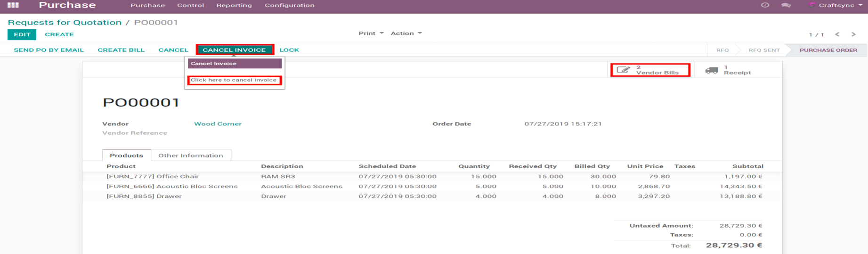Image resolution: width=868 pixels, height=254 pixels.
Task: Expand the Action dropdown
Action: (406, 33)
